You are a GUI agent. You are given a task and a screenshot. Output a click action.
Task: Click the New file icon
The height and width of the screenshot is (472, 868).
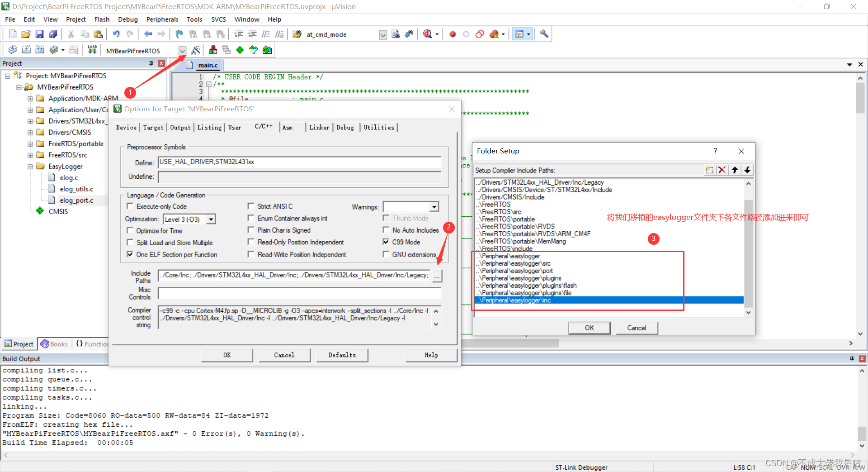pyautogui.click(x=13, y=34)
